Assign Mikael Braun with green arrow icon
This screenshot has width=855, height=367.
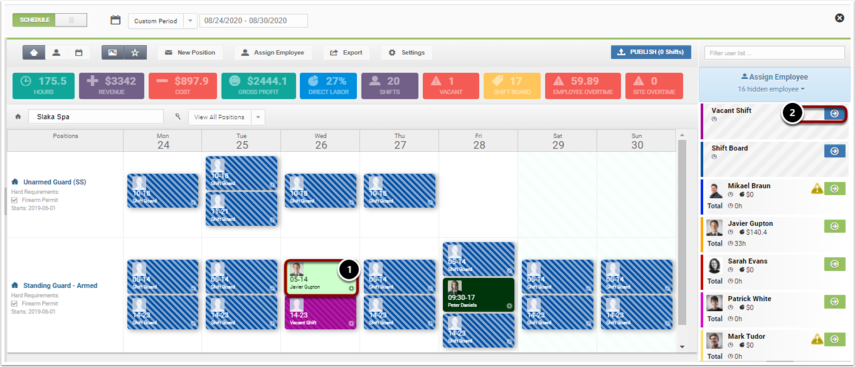point(834,189)
